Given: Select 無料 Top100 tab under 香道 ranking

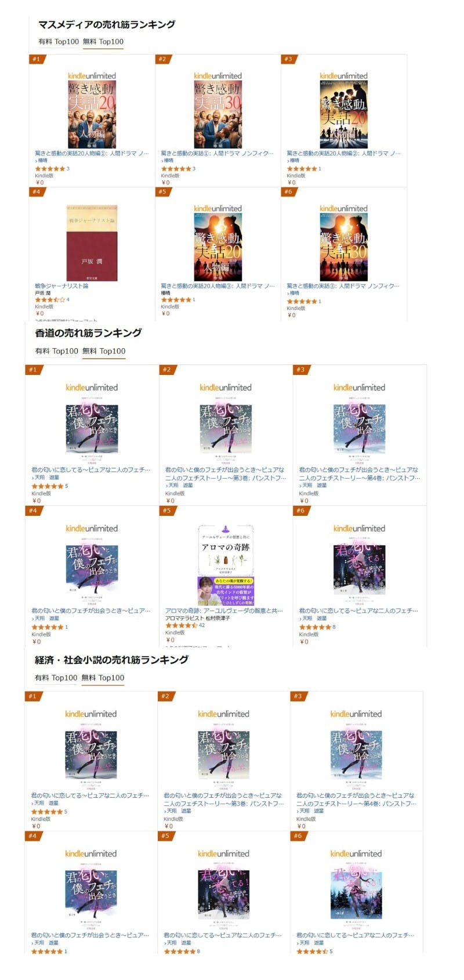Looking at the screenshot, I should [x=104, y=351].
